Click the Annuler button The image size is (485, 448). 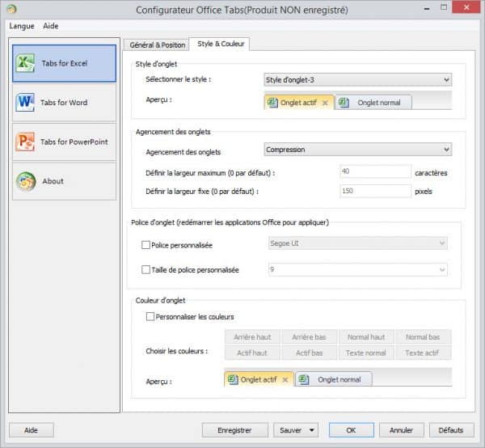tap(401, 430)
